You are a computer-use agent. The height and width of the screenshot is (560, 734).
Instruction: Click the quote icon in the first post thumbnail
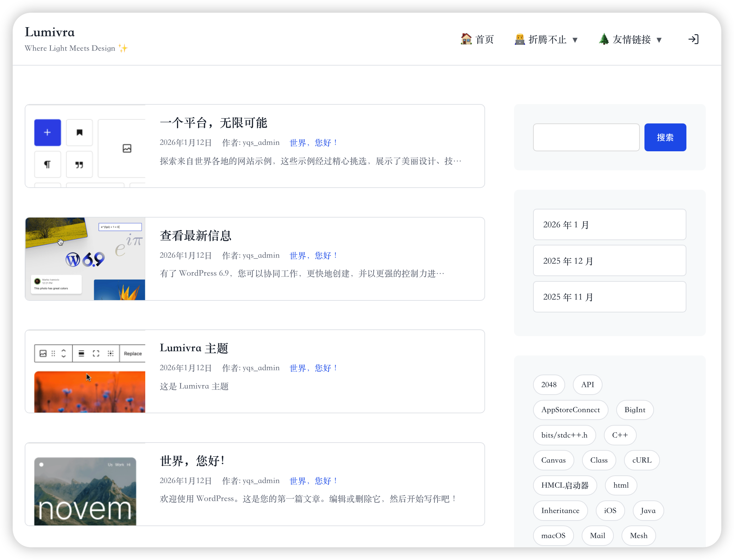point(79,164)
